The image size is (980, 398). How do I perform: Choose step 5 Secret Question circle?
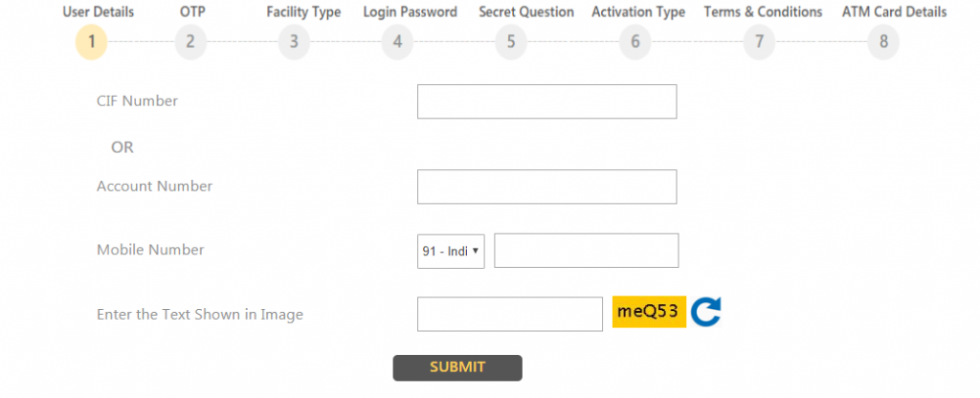pyautogui.click(x=511, y=42)
